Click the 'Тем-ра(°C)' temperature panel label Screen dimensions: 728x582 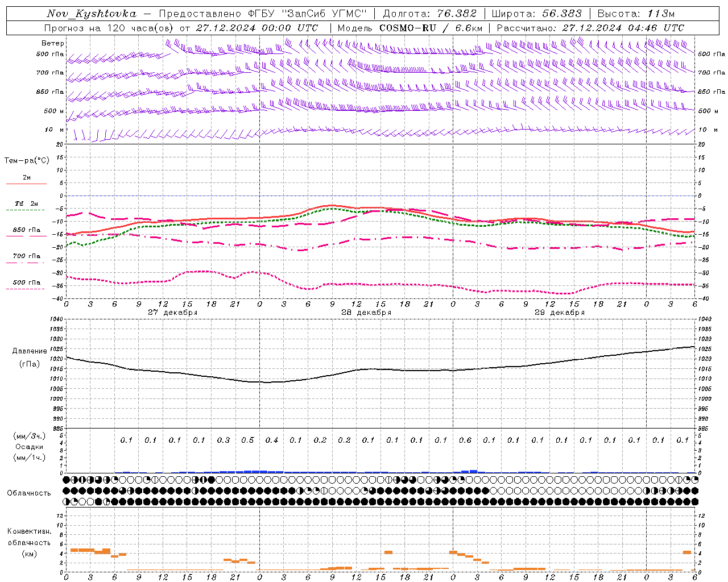pyautogui.click(x=27, y=161)
